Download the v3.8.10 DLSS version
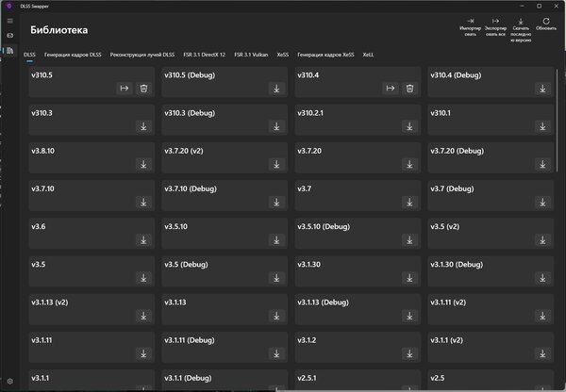The width and height of the screenshot is (566, 392). 143,165
